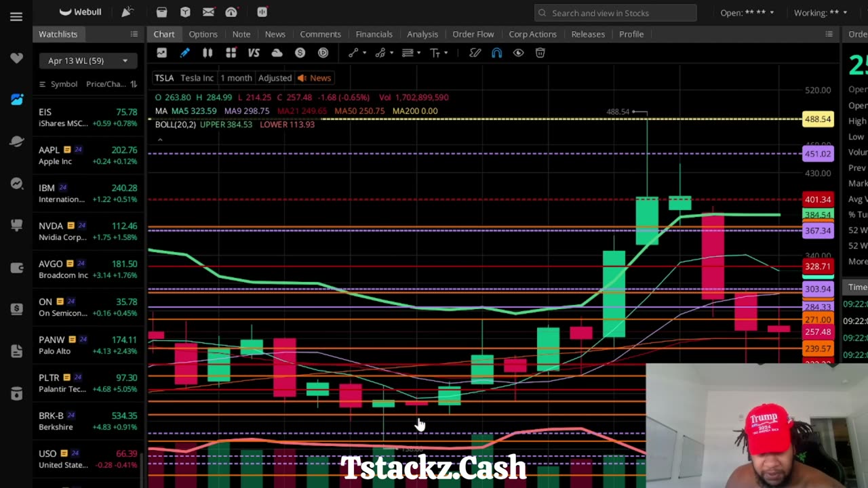Switch to the Note tab

pos(241,34)
